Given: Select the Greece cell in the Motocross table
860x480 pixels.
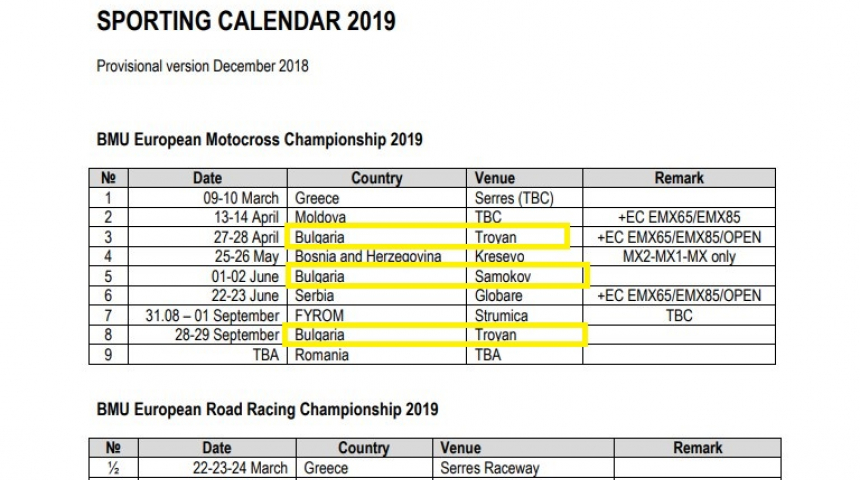Looking at the screenshot, I should pos(317,198).
